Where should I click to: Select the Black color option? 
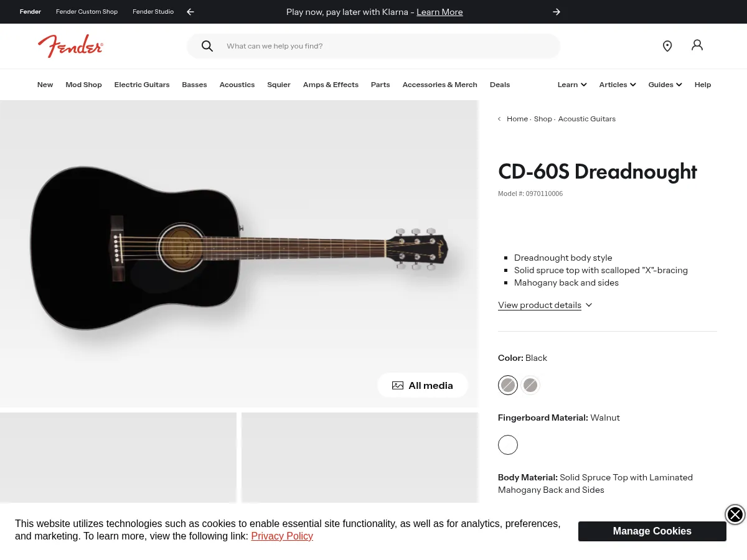pos(508,385)
